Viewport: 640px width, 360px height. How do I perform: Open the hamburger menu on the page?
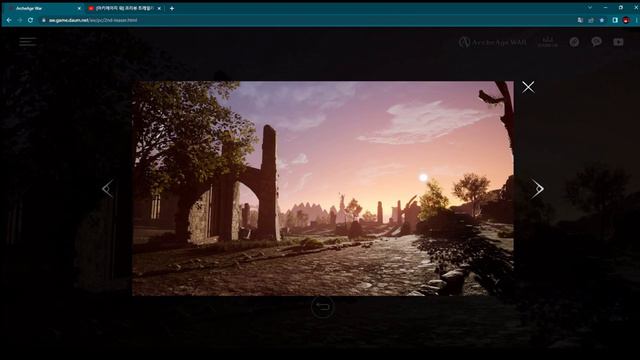coord(27,41)
